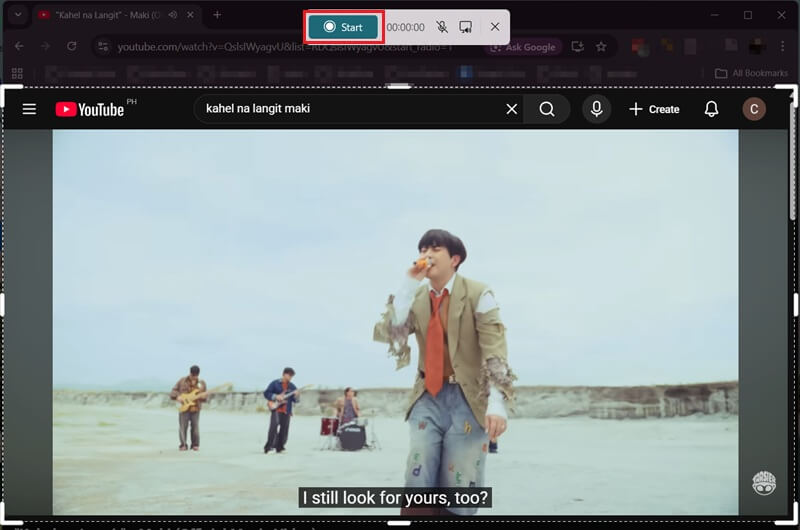Open a new Chrome tab
The height and width of the screenshot is (530, 800).
(217, 15)
